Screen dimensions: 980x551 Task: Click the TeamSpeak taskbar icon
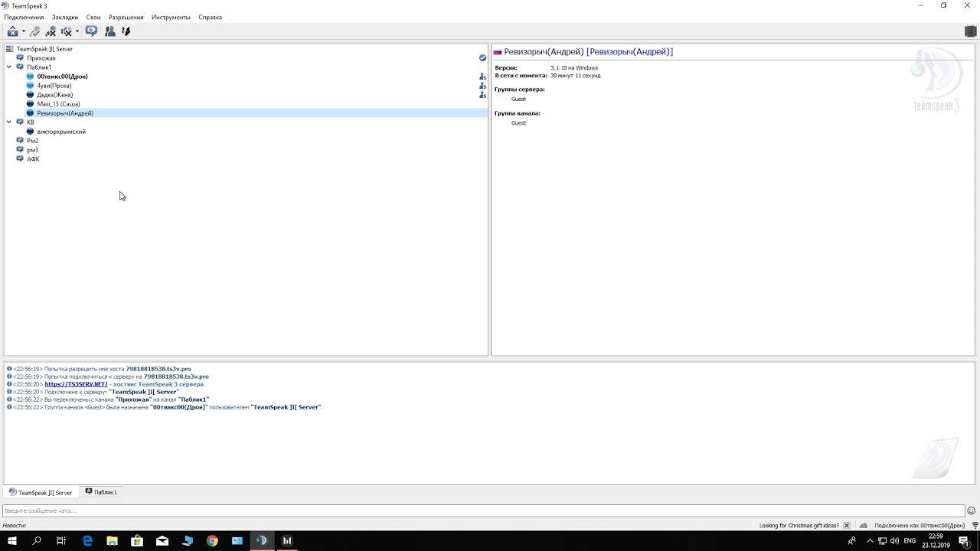262,541
